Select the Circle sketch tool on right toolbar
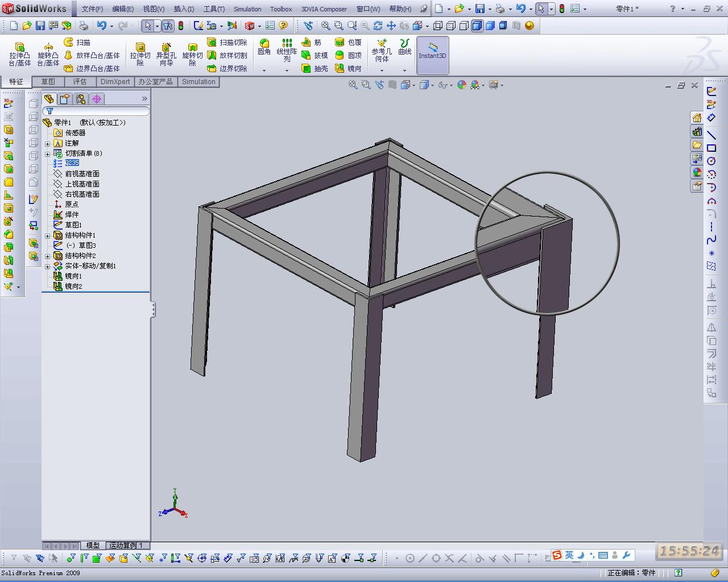This screenshot has height=582, width=728. tap(711, 161)
